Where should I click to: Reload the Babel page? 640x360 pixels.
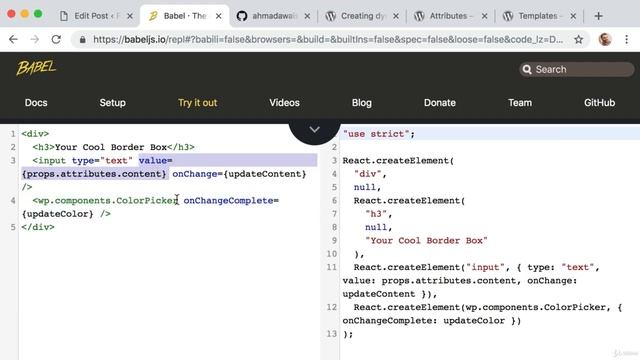point(56,39)
